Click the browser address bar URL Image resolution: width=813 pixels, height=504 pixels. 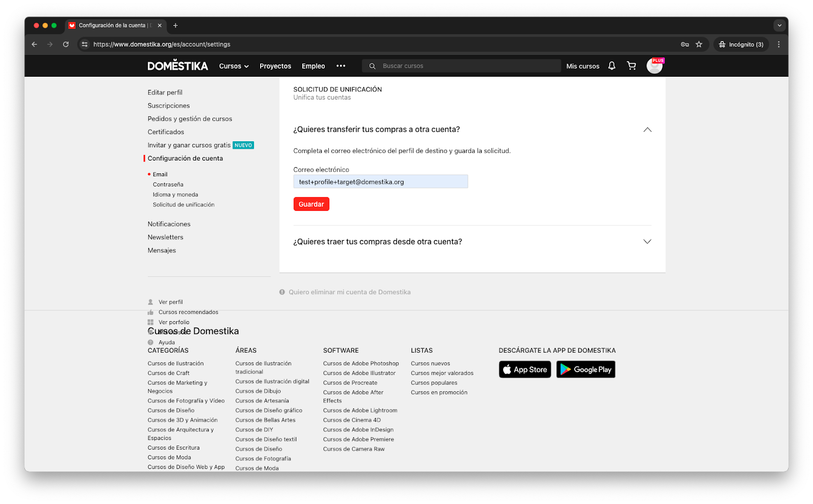point(162,44)
